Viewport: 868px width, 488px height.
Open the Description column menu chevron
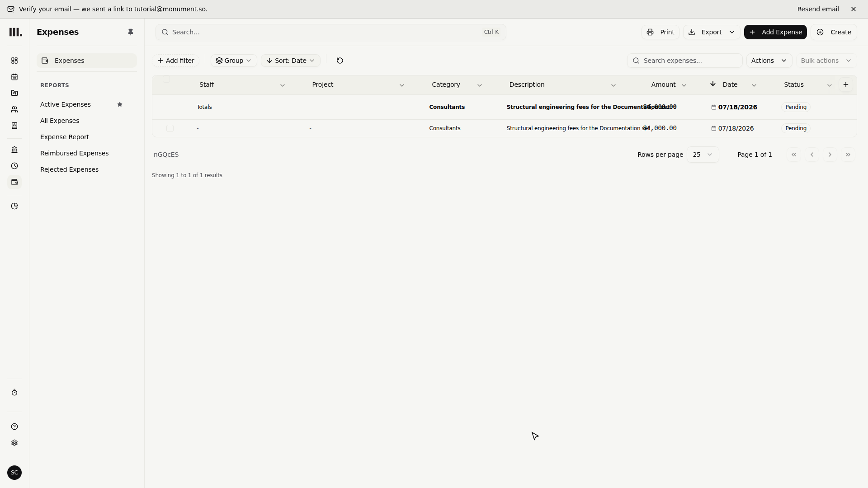click(x=613, y=85)
